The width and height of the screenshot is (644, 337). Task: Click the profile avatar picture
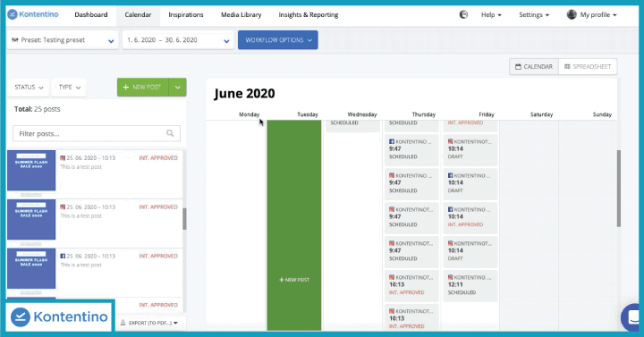(x=572, y=15)
